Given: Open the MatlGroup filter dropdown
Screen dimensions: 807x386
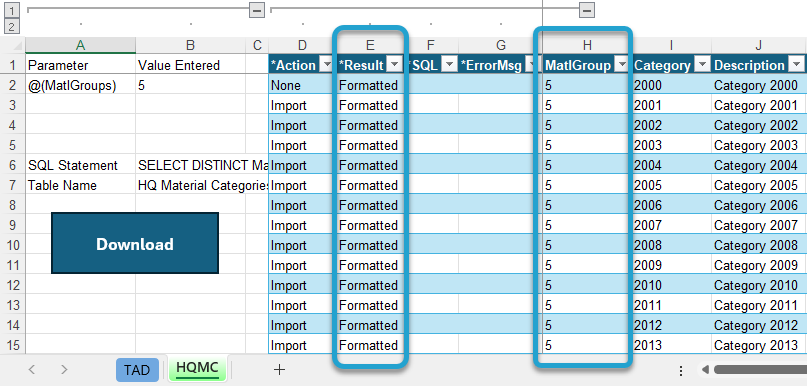Looking at the screenshot, I should [623, 65].
